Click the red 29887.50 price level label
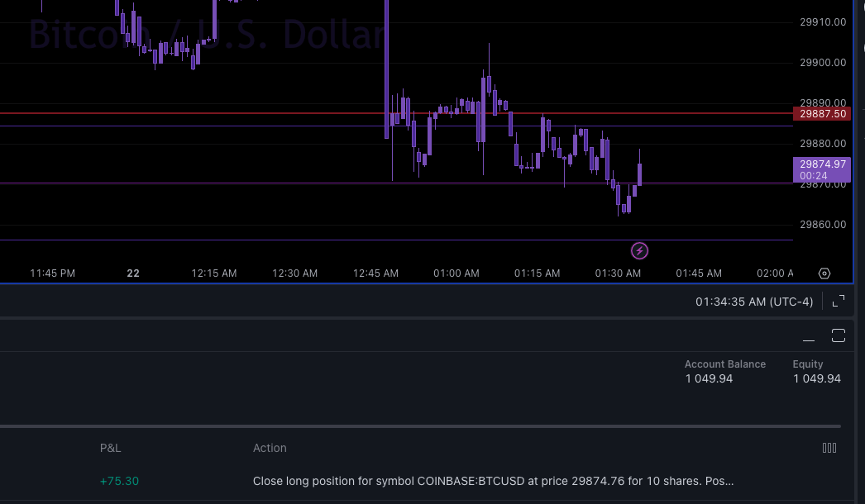Screen dimensions: 865x504 pyautogui.click(x=821, y=113)
